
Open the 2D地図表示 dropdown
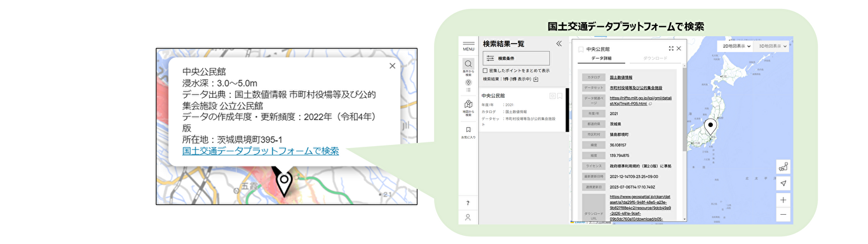point(736,46)
